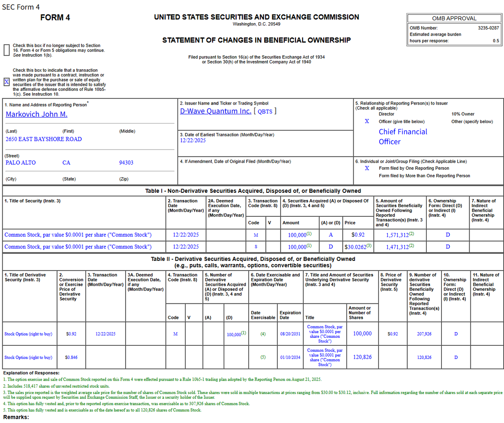The height and width of the screenshot is (423, 504).
Task: Check the Section 16 exemption box
Action: (x=7, y=50)
